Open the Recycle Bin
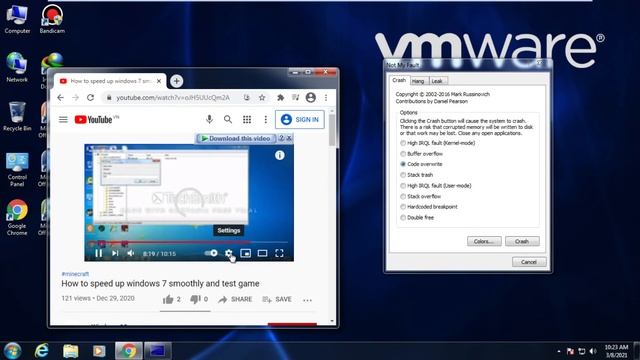The image size is (640, 360). click(x=17, y=117)
